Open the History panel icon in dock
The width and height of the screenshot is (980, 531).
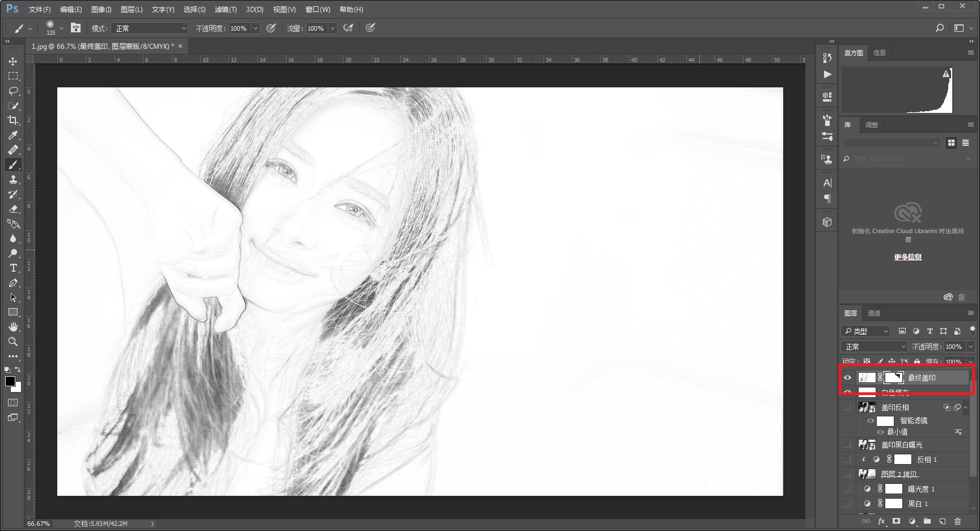(x=827, y=58)
